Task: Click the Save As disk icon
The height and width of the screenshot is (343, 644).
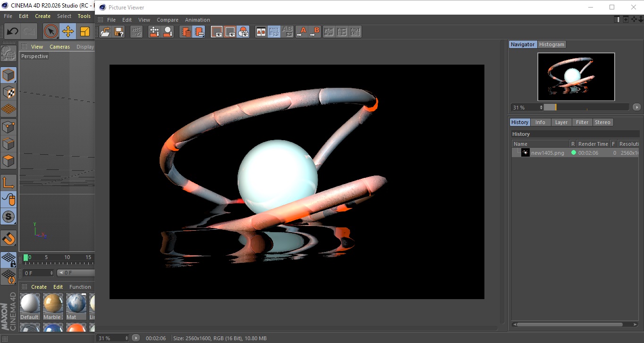Action: click(x=119, y=32)
